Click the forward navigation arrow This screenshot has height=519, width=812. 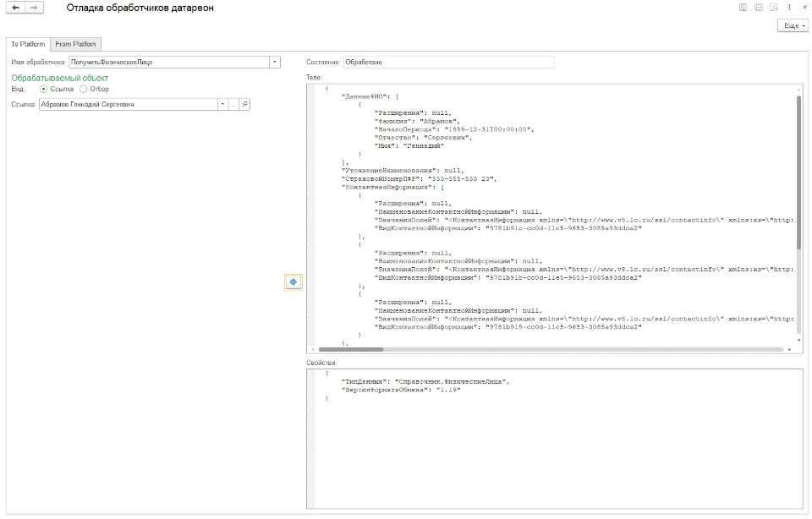click(x=34, y=8)
